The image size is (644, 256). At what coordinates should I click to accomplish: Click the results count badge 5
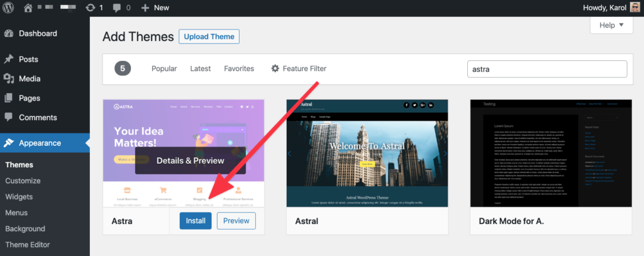click(x=123, y=69)
